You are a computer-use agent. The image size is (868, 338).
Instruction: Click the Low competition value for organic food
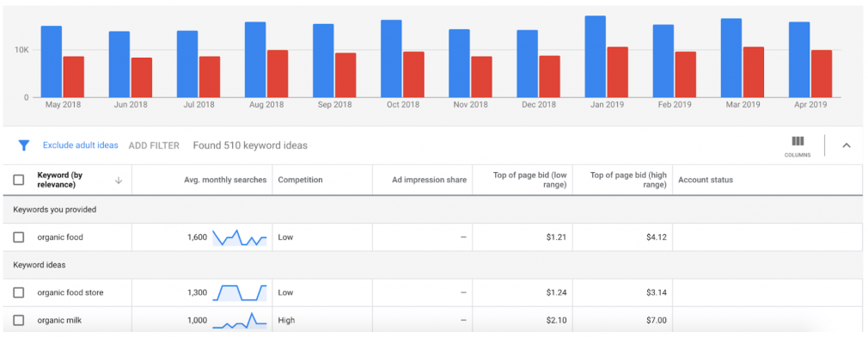click(285, 237)
